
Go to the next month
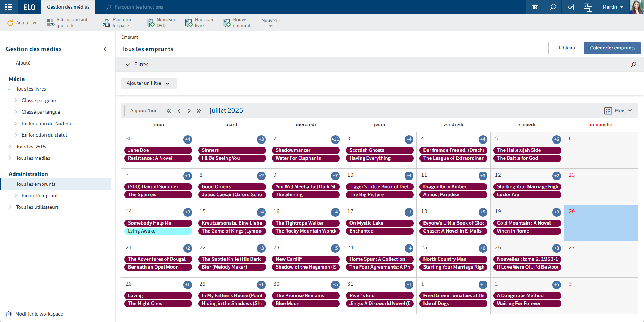(x=189, y=111)
